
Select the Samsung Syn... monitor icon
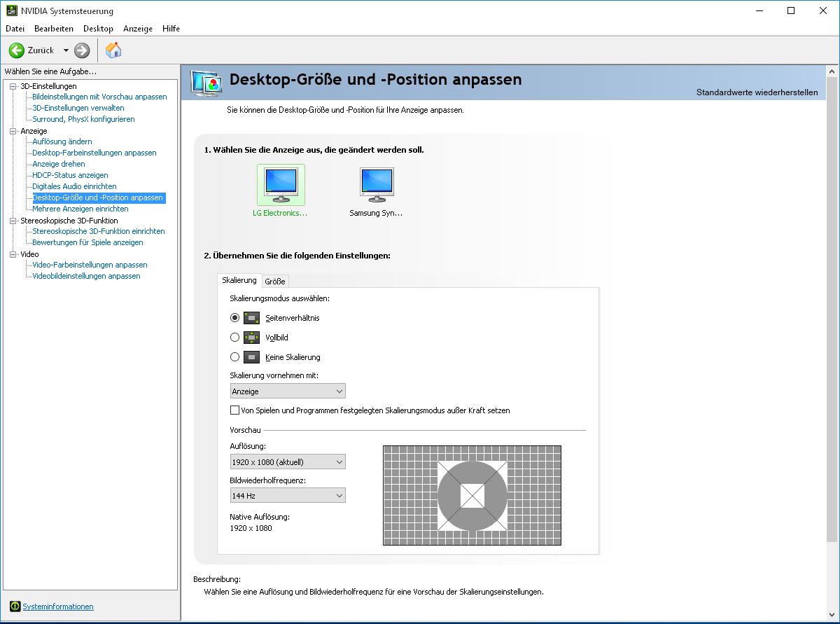point(377,185)
